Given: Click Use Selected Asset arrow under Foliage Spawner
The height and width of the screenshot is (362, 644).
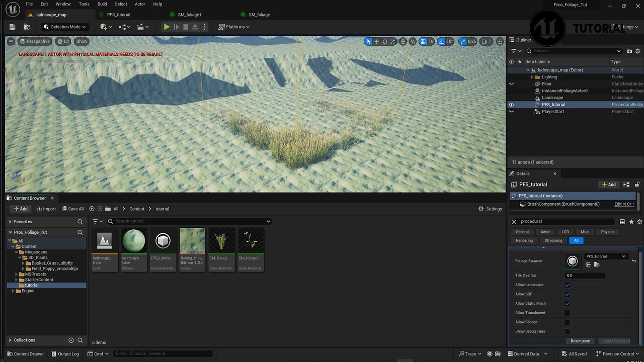Looking at the screenshot, I should point(588,264).
